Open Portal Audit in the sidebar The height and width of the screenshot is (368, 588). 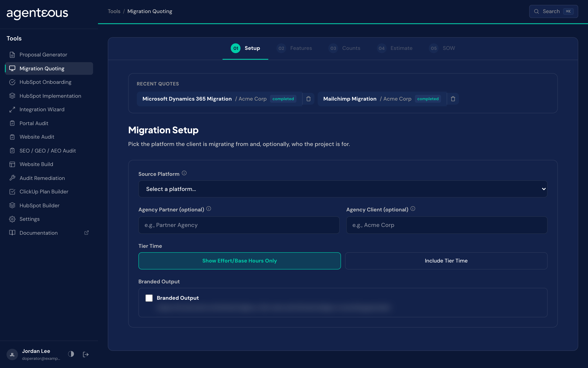[49, 123]
